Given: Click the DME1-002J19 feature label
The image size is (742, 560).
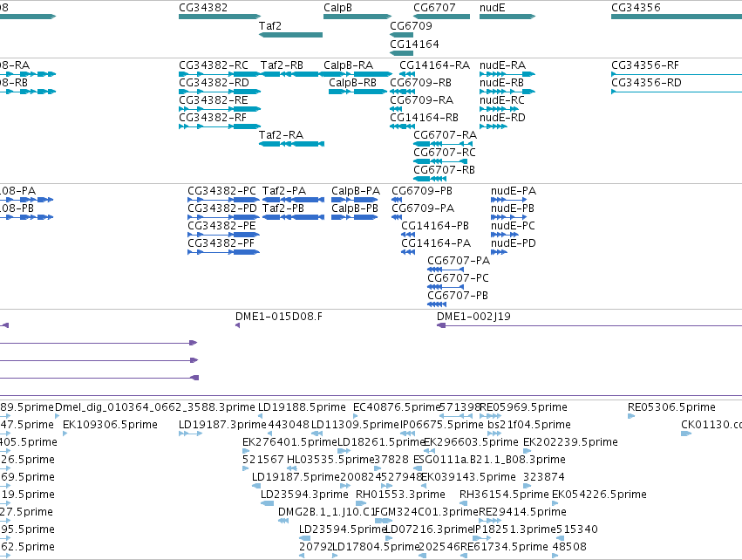Looking at the screenshot, I should coord(473,317).
